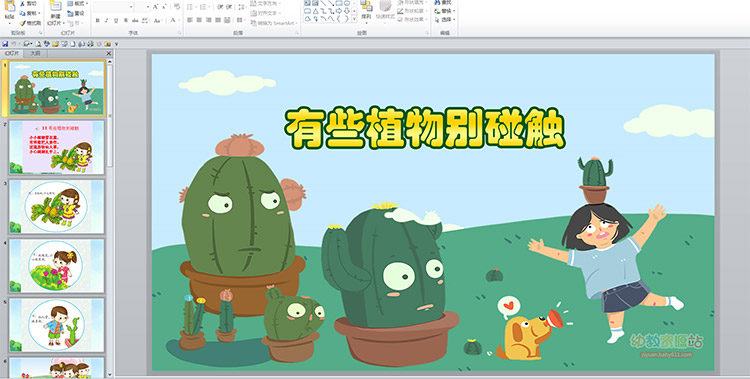
Task: Open the Quick Styles (快速样式) gallery
Action: click(x=385, y=13)
